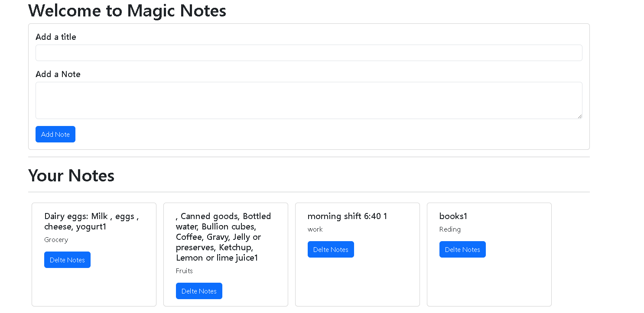Viewport: 644px width, 313px height.
Task: Click the Add a title input field
Action: click(x=309, y=52)
